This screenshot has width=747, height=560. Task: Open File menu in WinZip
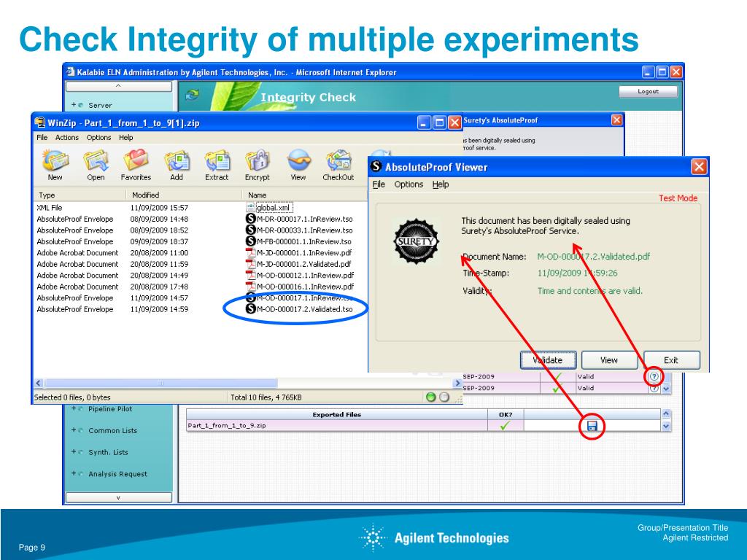point(42,137)
